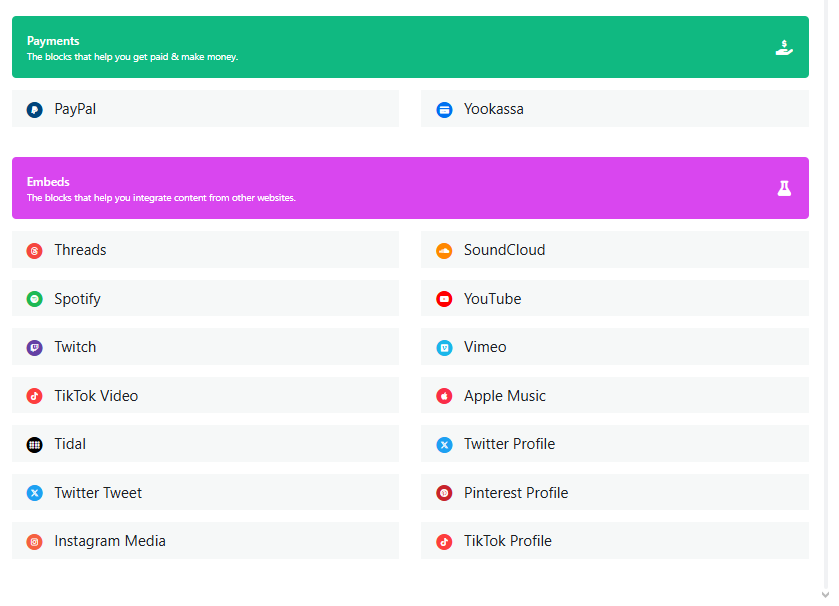Select the Threads embed block

tap(205, 250)
